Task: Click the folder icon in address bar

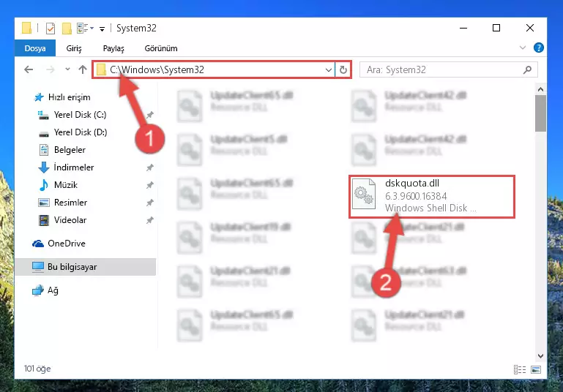Action: [101, 69]
